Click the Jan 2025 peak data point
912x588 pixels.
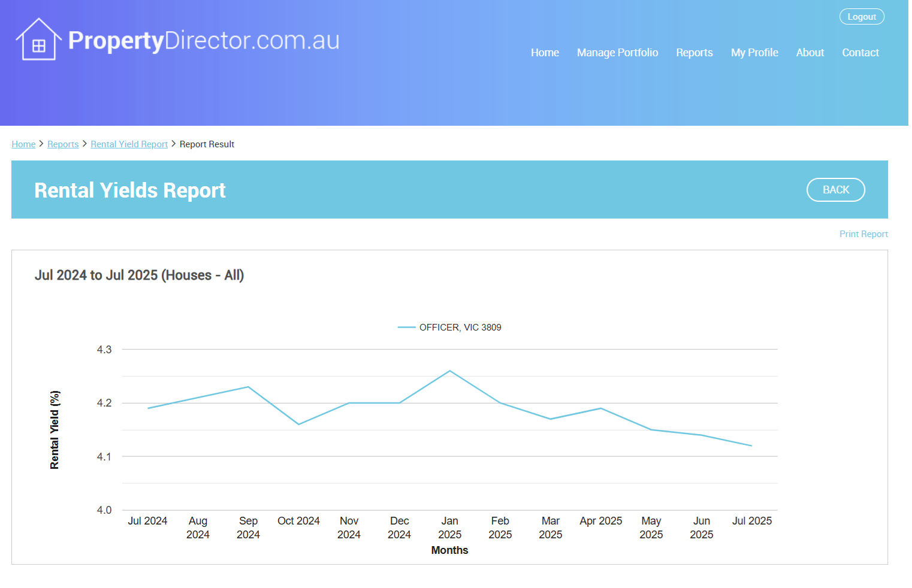[449, 371]
